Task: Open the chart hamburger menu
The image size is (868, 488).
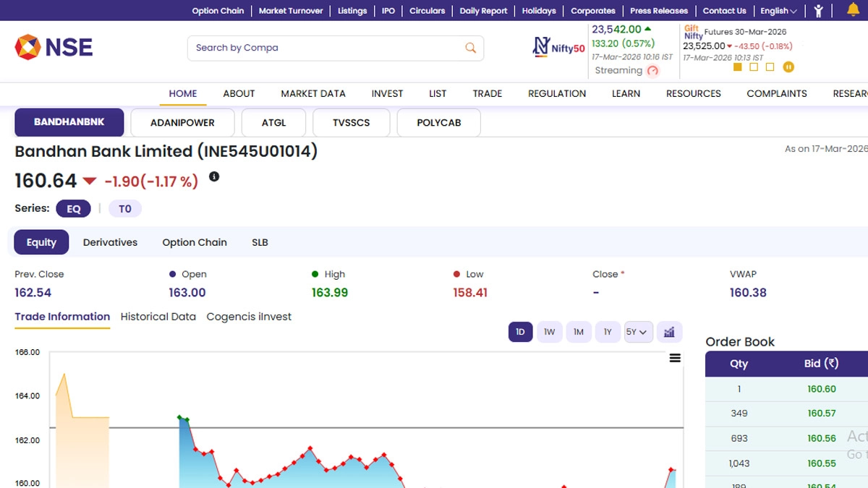Action: 675,358
